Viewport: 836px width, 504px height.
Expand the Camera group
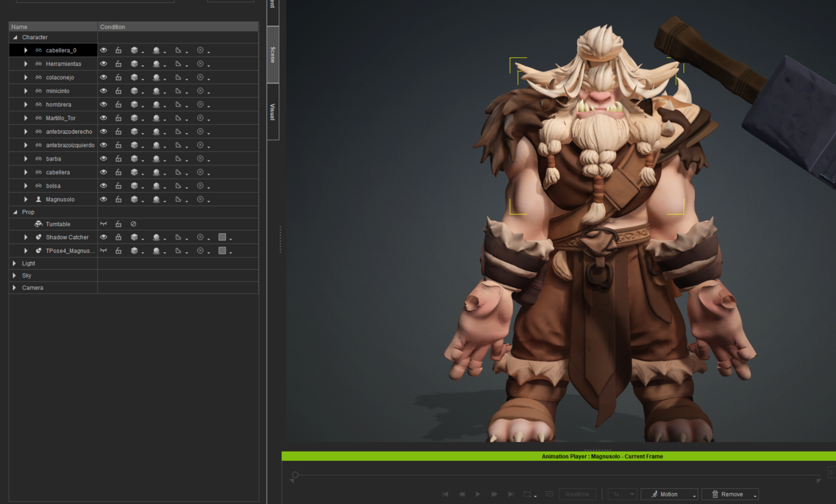(15, 288)
